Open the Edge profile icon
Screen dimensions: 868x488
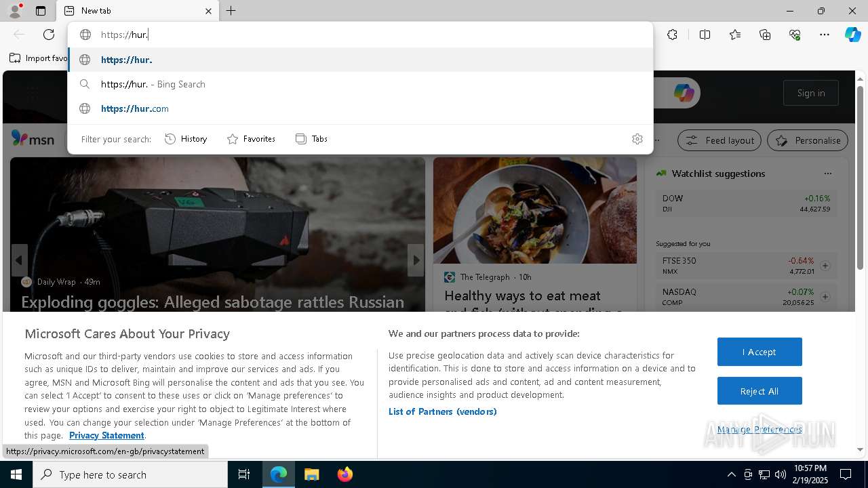(x=14, y=11)
